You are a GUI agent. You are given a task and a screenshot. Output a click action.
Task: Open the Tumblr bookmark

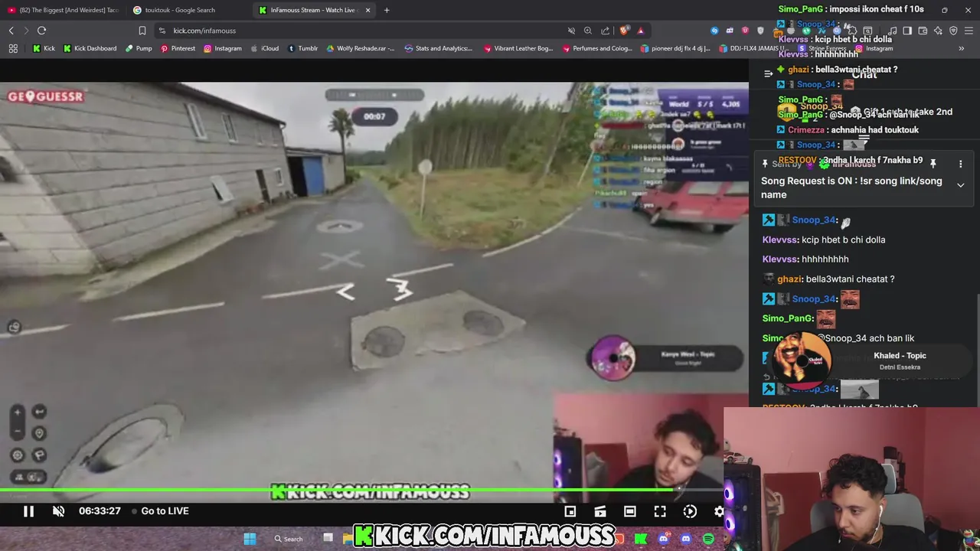pos(302,48)
